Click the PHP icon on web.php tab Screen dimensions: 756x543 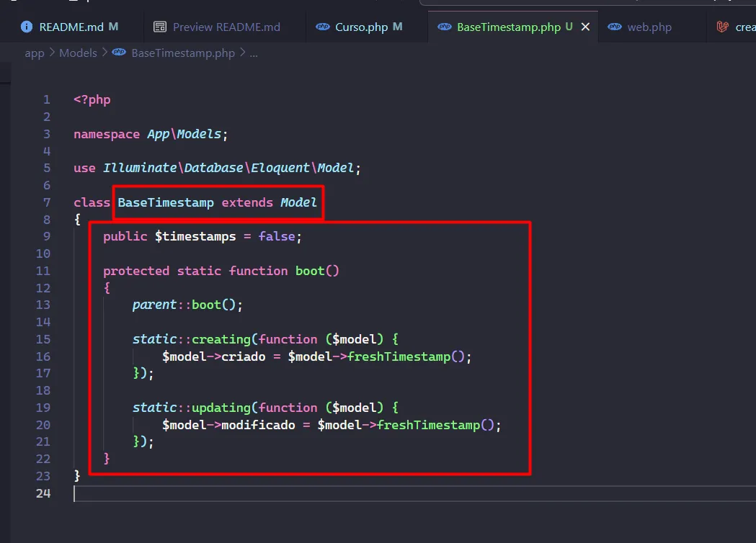(x=615, y=27)
